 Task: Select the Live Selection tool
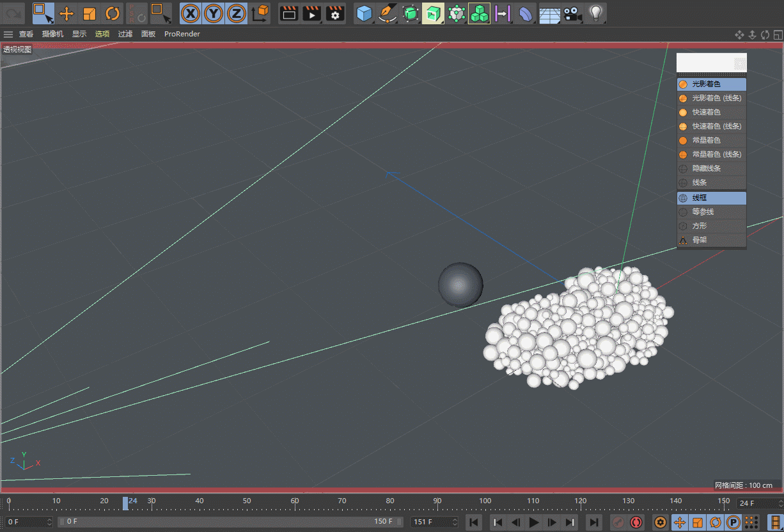[43, 13]
